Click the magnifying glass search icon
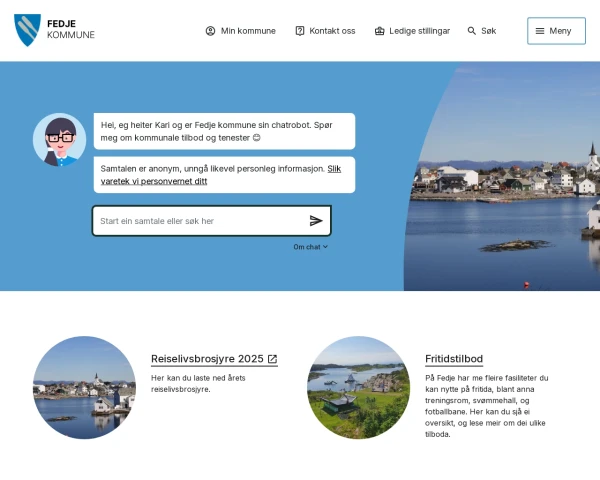 click(x=471, y=31)
